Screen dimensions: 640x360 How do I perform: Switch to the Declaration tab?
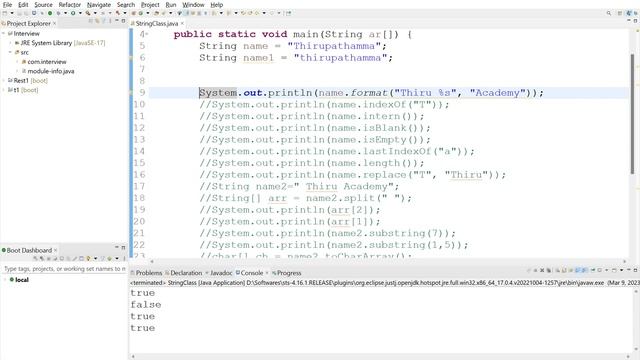[184, 273]
